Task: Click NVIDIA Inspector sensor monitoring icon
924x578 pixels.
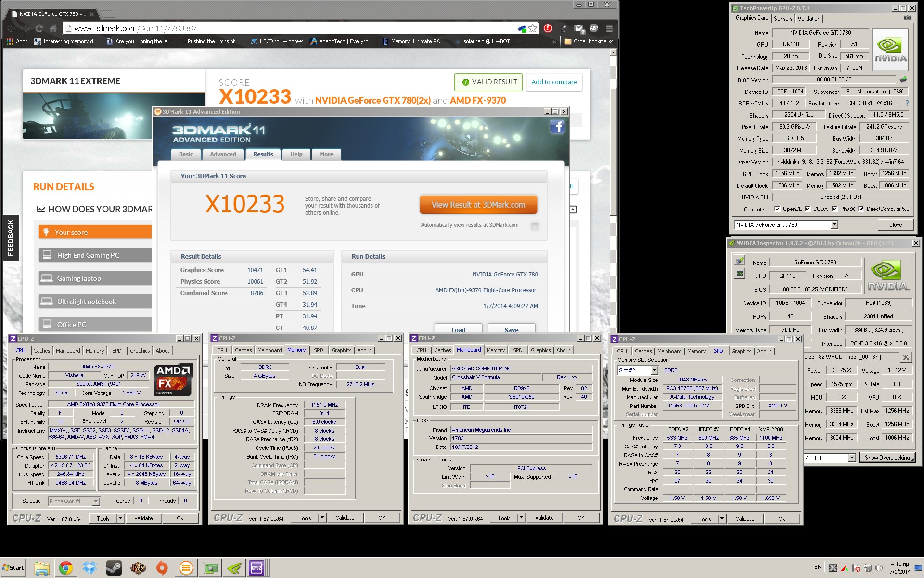Action: [x=740, y=261]
